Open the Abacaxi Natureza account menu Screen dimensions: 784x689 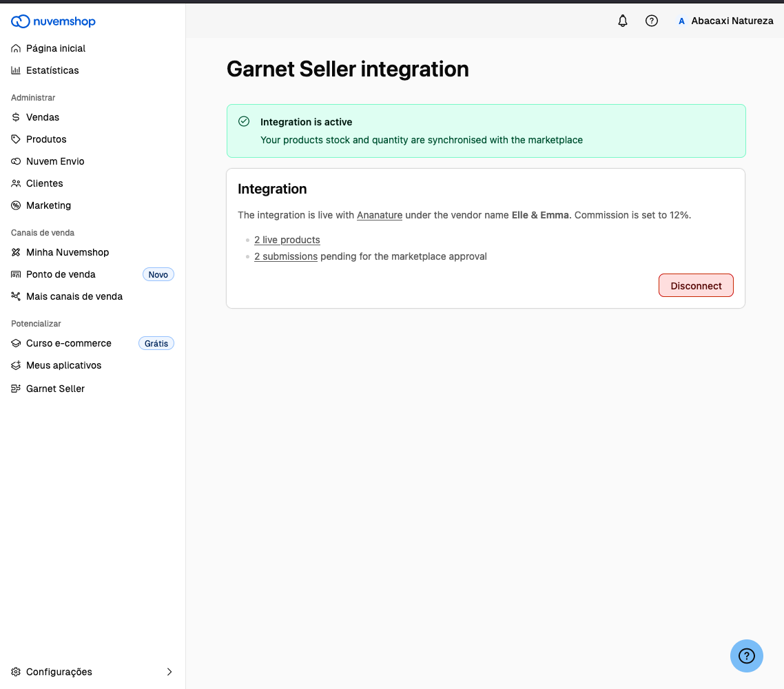[x=725, y=21]
